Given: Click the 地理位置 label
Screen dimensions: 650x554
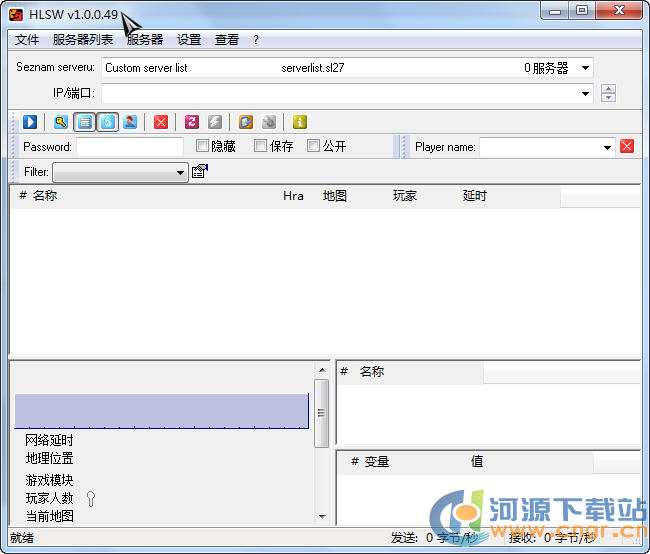Looking at the screenshot, I should pos(49,459).
